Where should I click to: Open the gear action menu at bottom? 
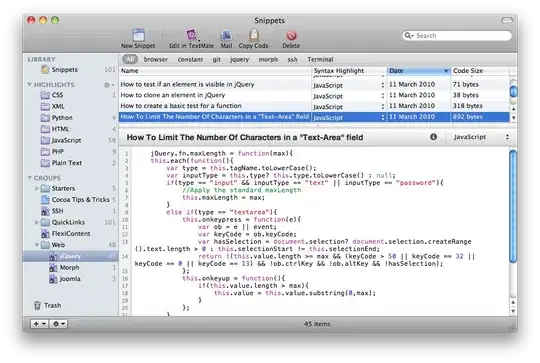(x=58, y=324)
